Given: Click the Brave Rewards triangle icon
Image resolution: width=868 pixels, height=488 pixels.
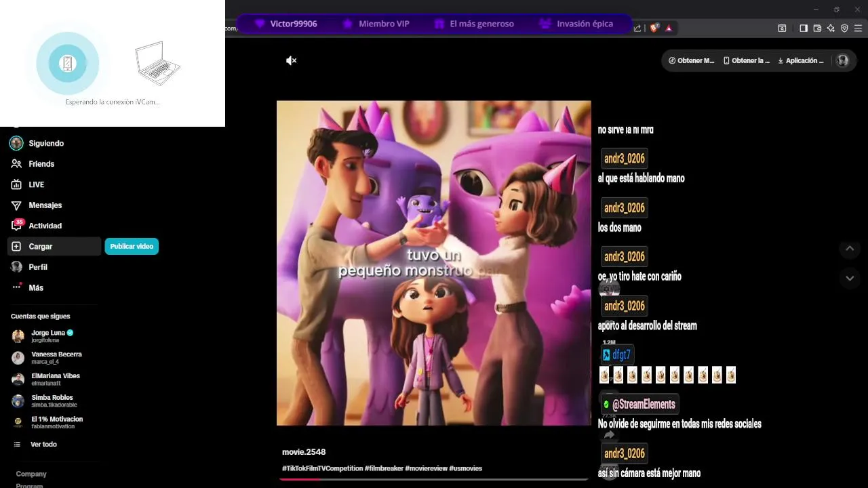Looking at the screenshot, I should pos(669,28).
